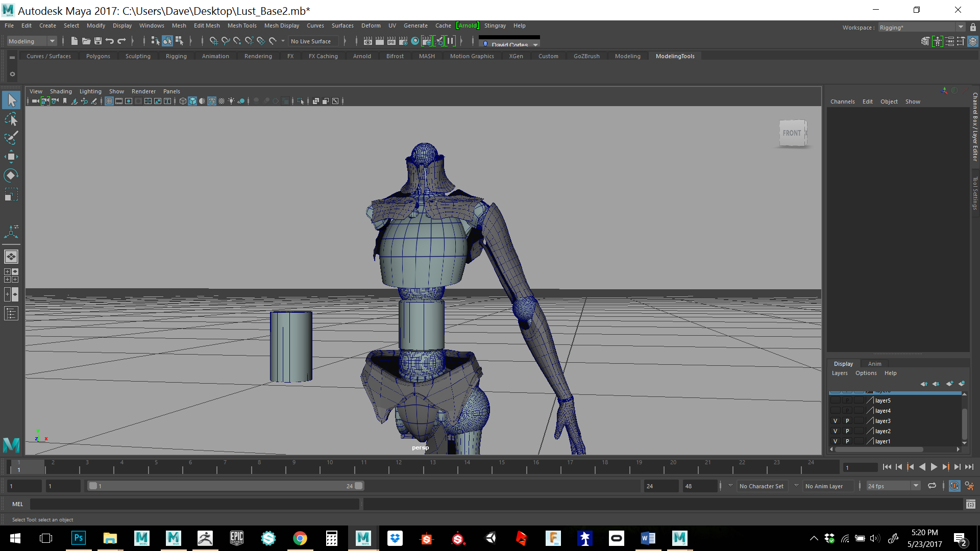Image resolution: width=980 pixels, height=551 pixels.
Task: Toggle visibility box of layer4
Action: pos(836,411)
